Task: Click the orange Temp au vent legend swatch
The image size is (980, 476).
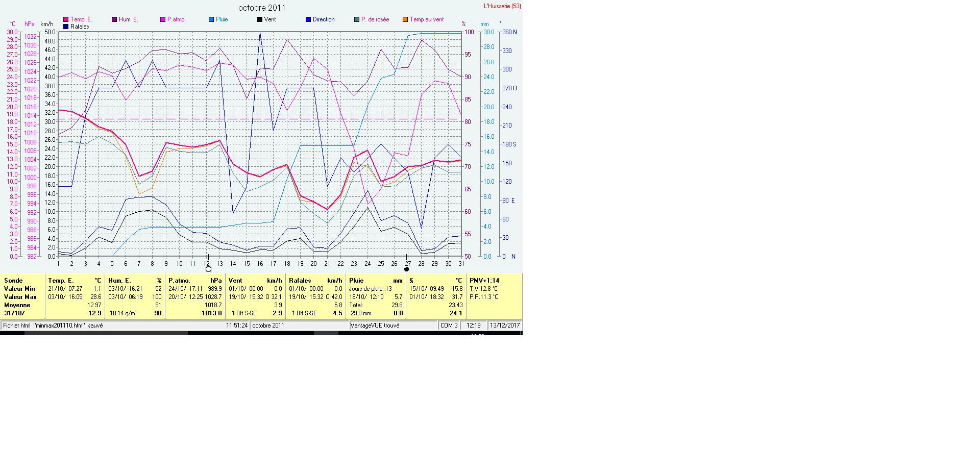Action: pyautogui.click(x=405, y=19)
